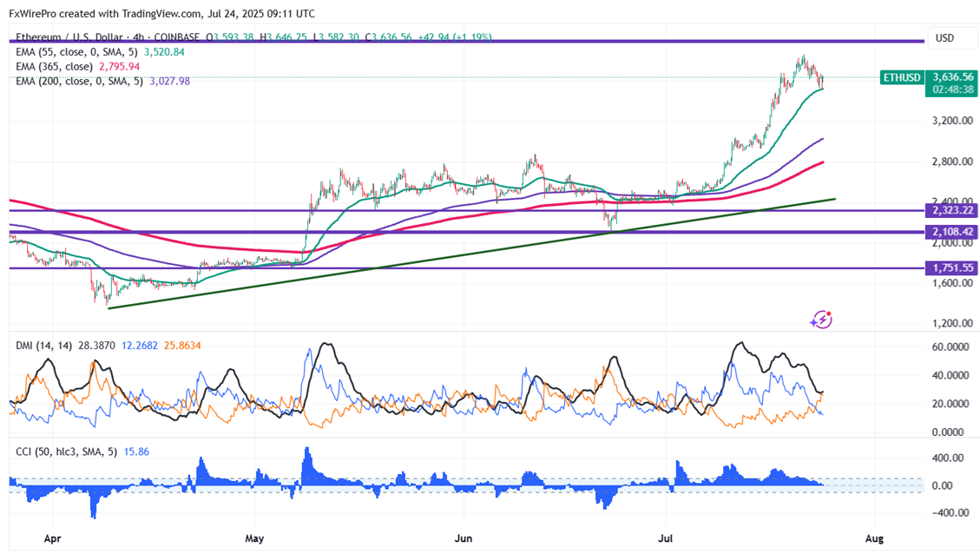Click the 1,751.55 horizontal line label
Screen dimensions: 980x554
point(952,268)
